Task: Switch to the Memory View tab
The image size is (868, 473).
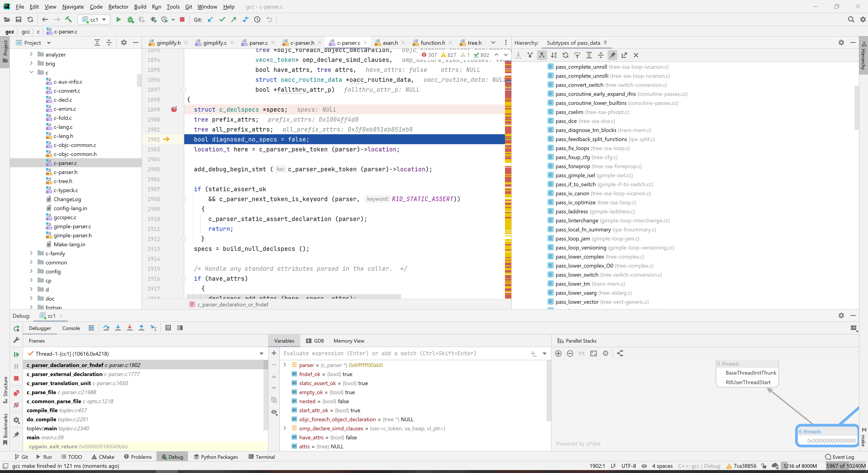Action: coord(349,341)
